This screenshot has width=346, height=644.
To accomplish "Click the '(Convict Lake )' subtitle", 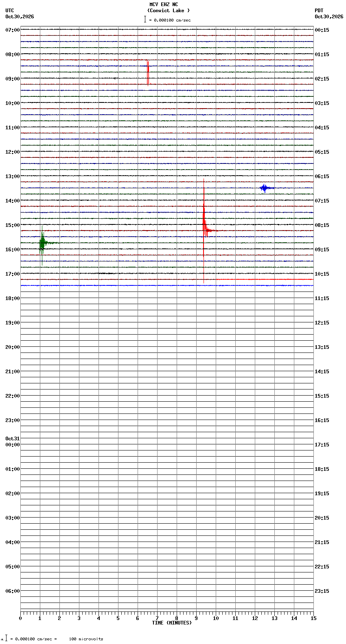I will (169, 11).
